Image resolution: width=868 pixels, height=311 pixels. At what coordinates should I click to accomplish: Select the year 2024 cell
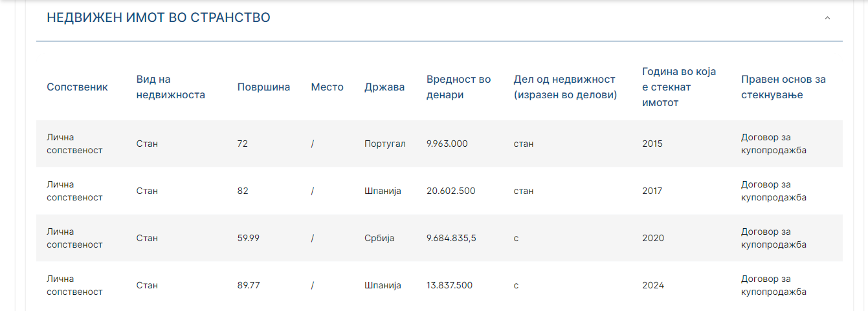click(x=653, y=285)
